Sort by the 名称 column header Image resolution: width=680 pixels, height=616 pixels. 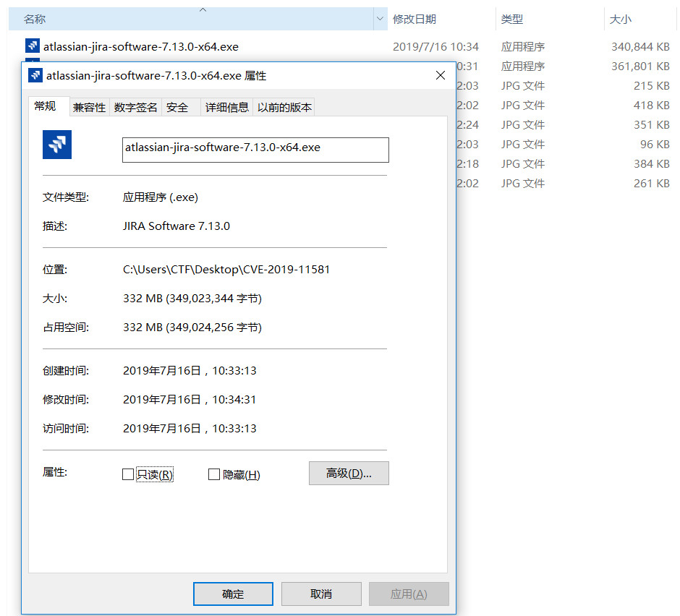pos(191,19)
